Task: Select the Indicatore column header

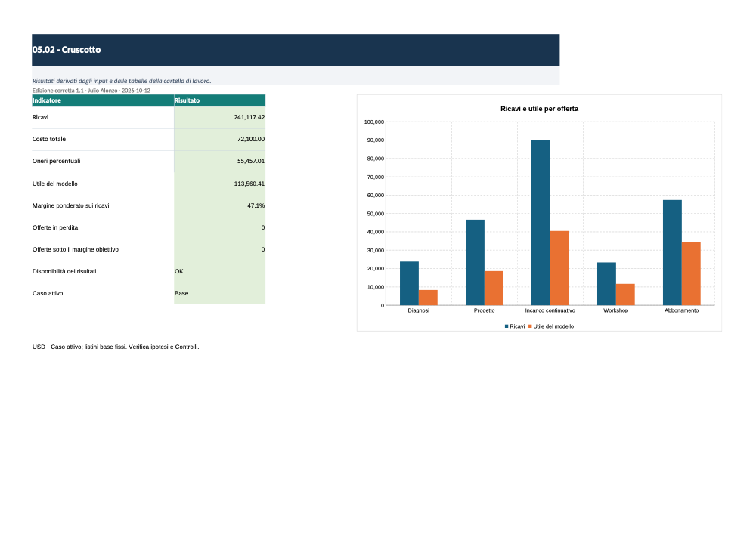Action: click(x=103, y=100)
